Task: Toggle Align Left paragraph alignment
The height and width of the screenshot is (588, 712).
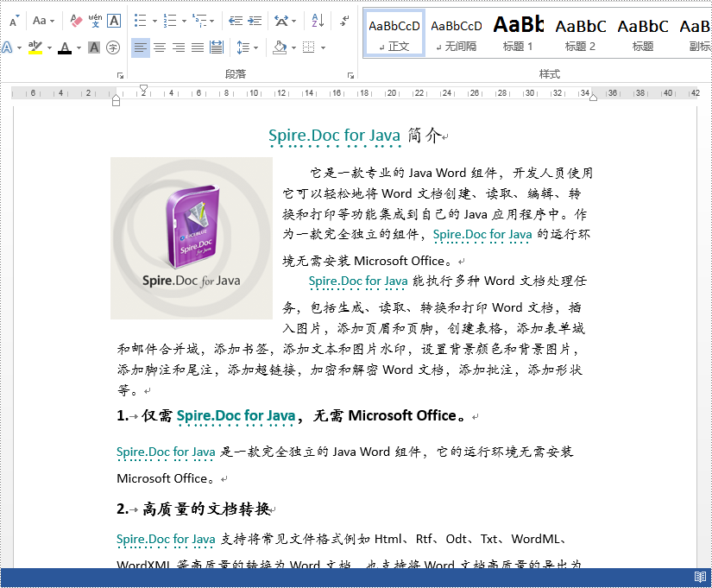Action: tap(141, 47)
